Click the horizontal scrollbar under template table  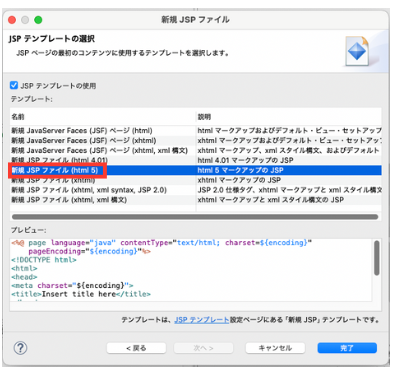coord(195,217)
